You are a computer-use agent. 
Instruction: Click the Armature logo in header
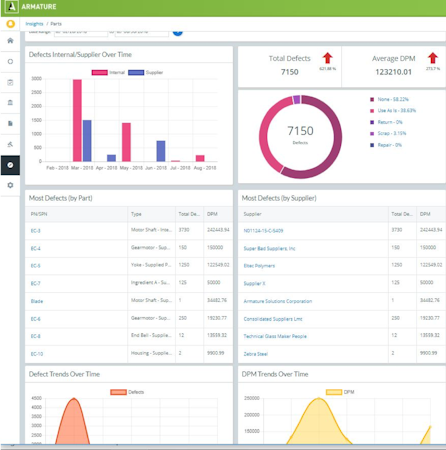[12, 7]
